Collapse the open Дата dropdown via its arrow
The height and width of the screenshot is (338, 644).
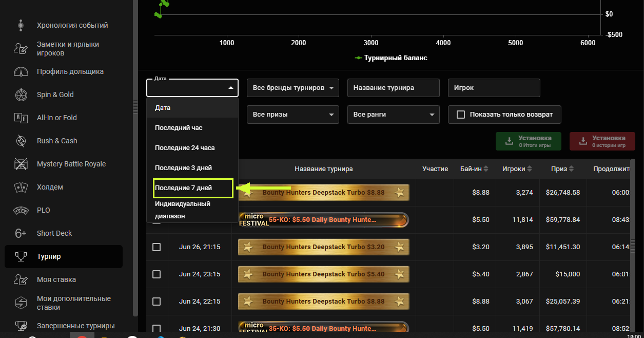(x=231, y=88)
